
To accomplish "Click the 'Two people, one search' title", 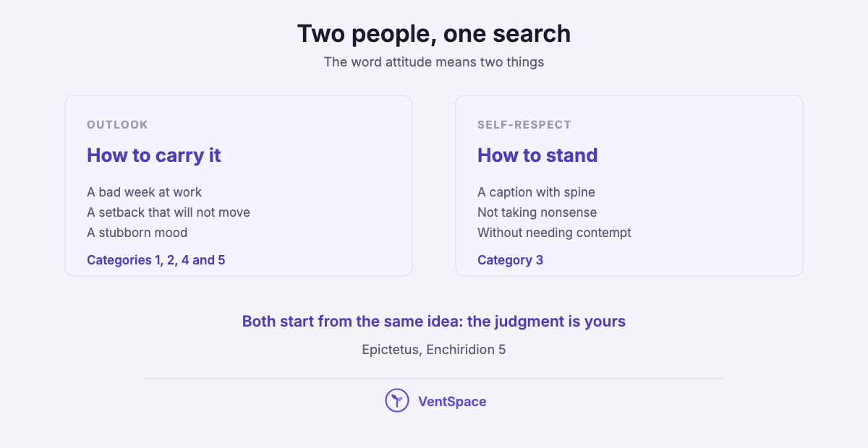I will 434,34.
